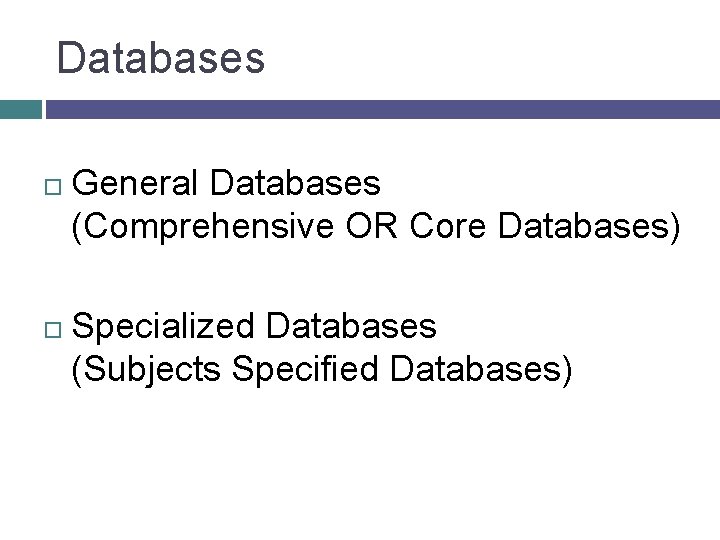Click the "Databases" slide title
Viewport: 720px width, 540px height.
(x=161, y=58)
